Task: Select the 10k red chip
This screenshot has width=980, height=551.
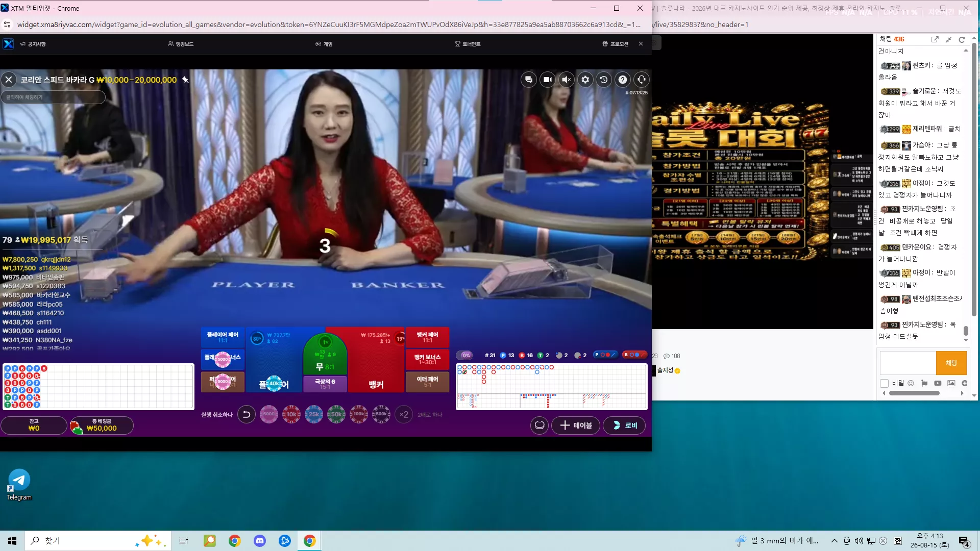Action: coord(291,414)
